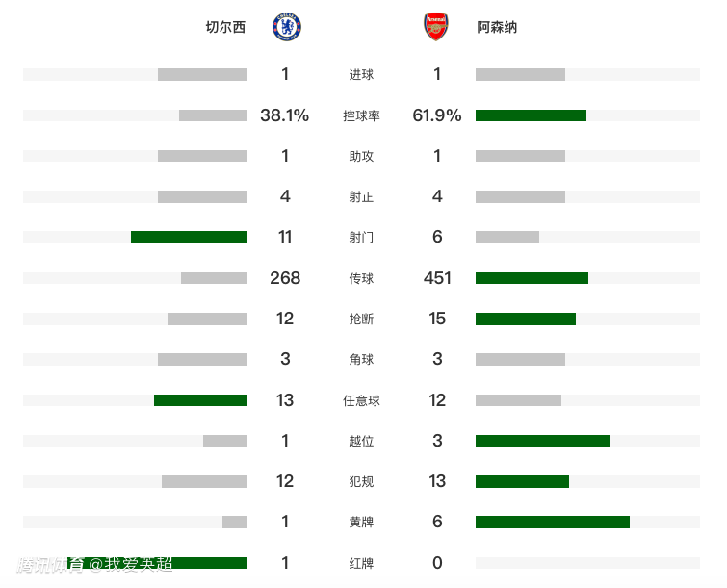727x588 pixels.
Task: Click Arsenal's green possession bar
Action: click(531, 115)
